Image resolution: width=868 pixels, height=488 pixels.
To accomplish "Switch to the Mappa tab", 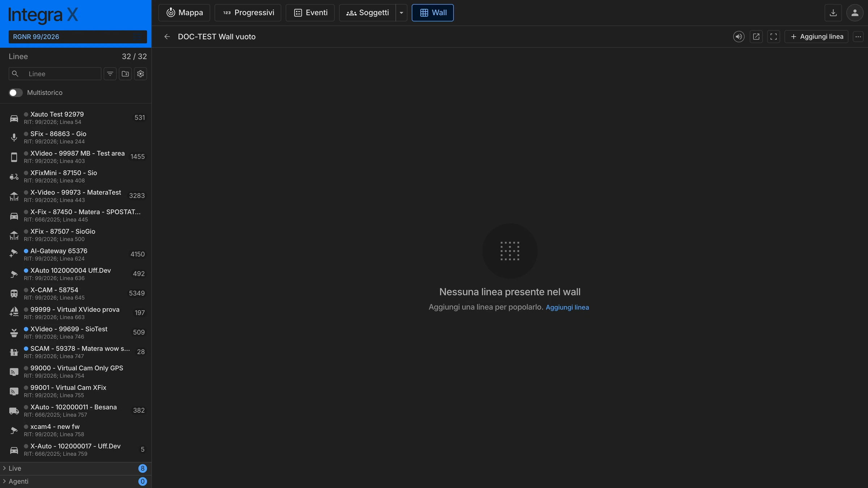I will coord(184,13).
